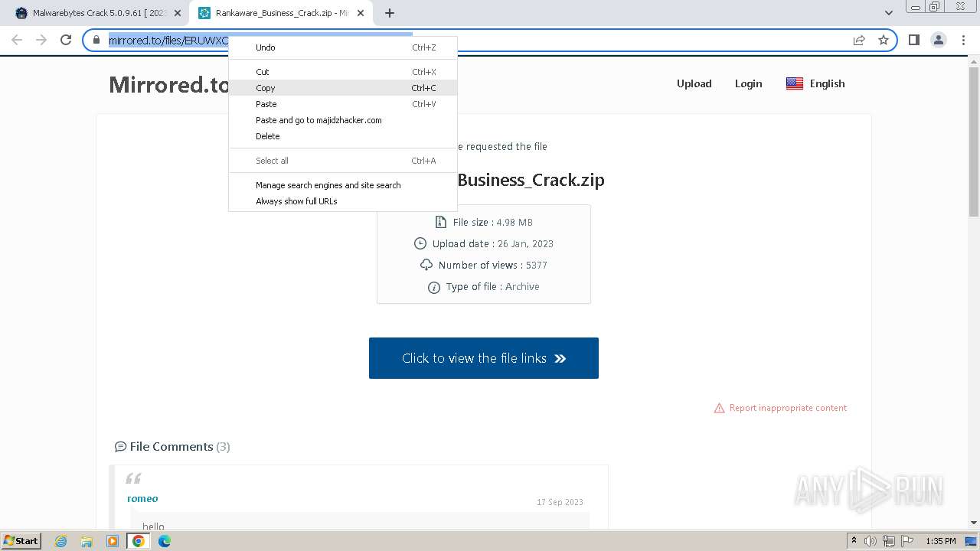Click the lock site info icon
The height and width of the screenshot is (551, 980).
(96, 40)
